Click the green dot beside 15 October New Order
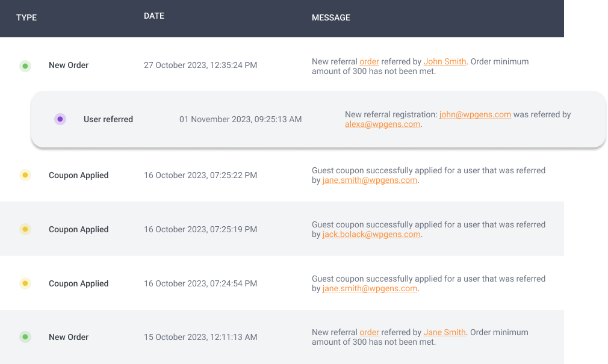 pyautogui.click(x=25, y=337)
